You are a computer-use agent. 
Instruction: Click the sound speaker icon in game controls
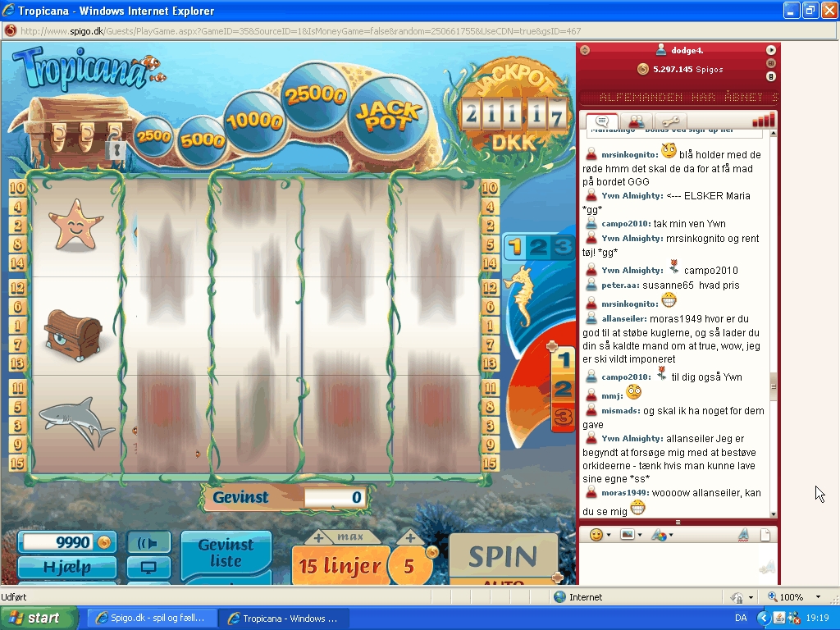(x=148, y=543)
